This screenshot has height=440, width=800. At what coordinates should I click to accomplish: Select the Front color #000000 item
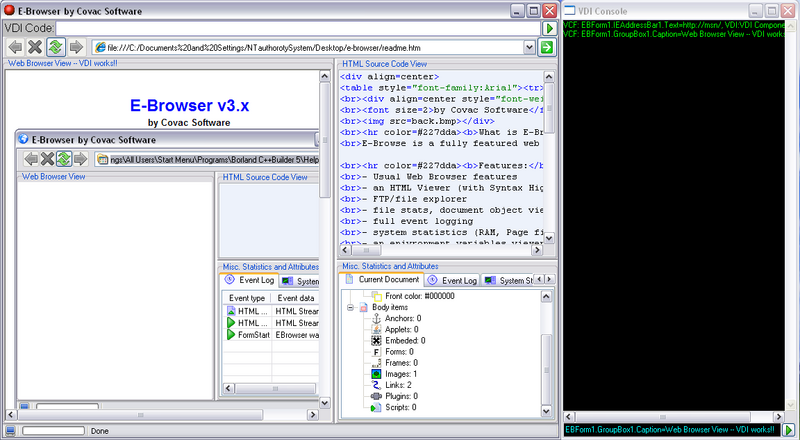420,296
